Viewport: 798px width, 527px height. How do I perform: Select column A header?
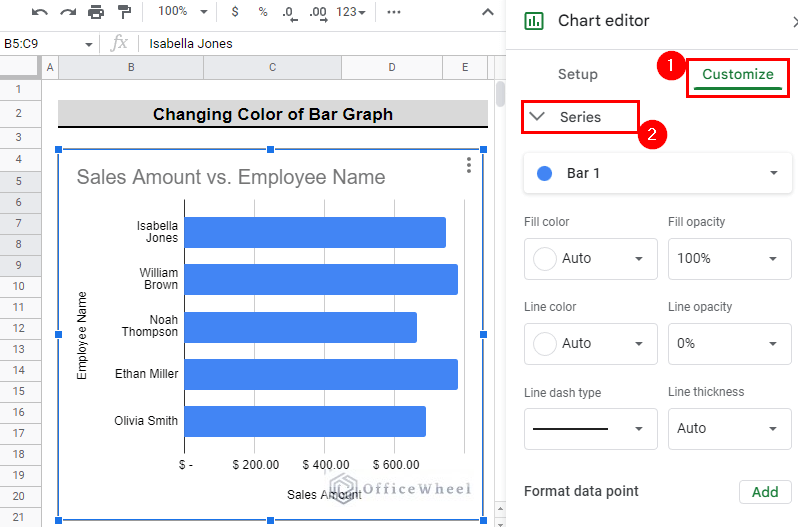(50, 68)
